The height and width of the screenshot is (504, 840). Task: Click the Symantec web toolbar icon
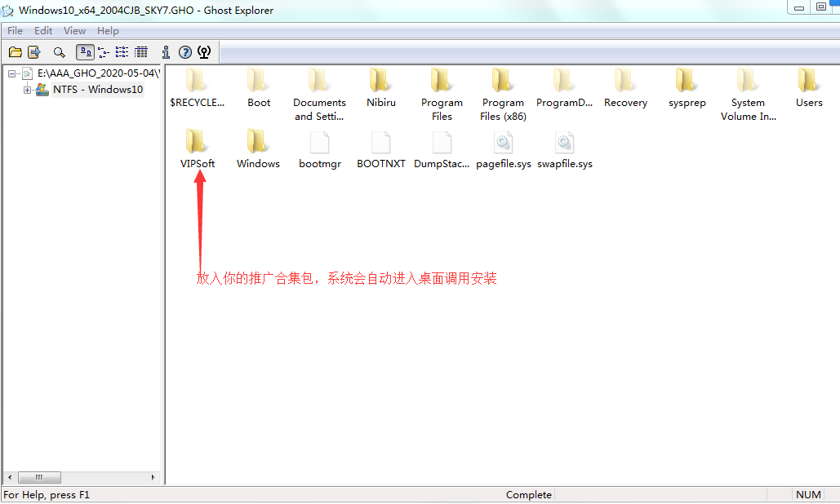click(204, 52)
